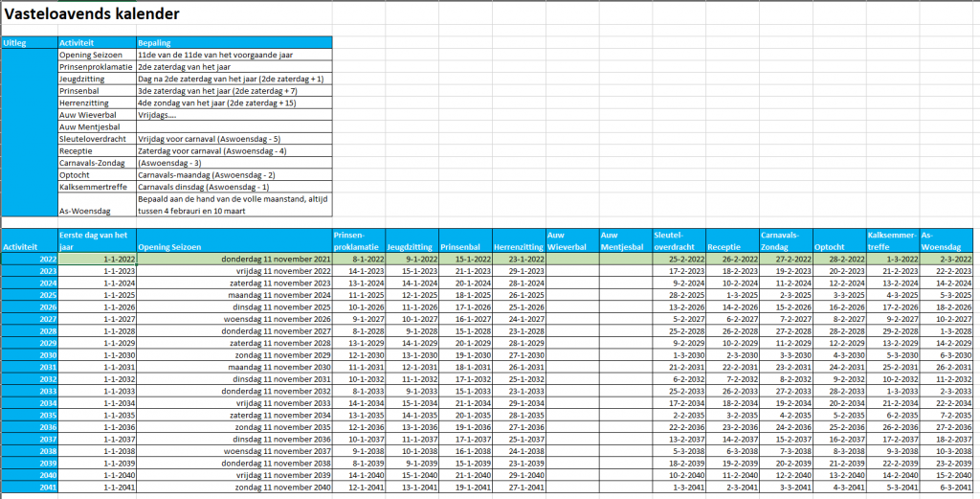980x499 pixels.
Task: Select '3de zaterdag van het jaar (2de zaterdag + 7)'
Action: pyautogui.click(x=234, y=91)
